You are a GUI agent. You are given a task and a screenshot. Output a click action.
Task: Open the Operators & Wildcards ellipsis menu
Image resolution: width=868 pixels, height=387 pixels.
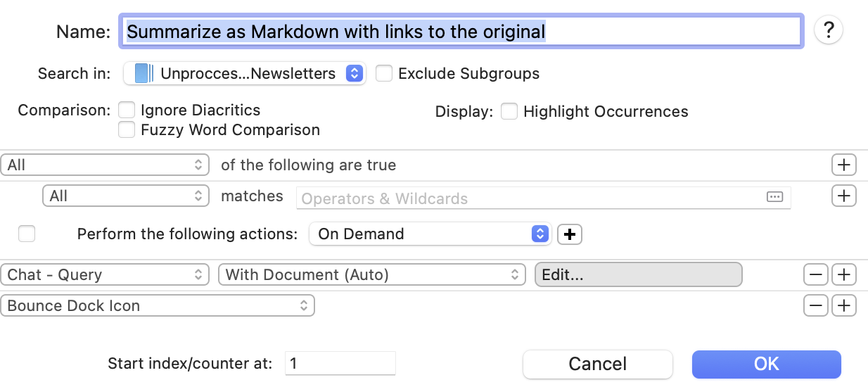(x=774, y=198)
